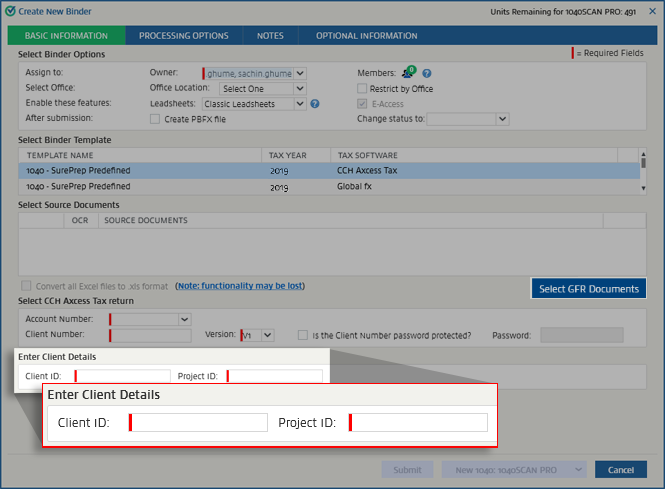Click the help icon beside Members
This screenshot has height=489, width=665.
427,73
